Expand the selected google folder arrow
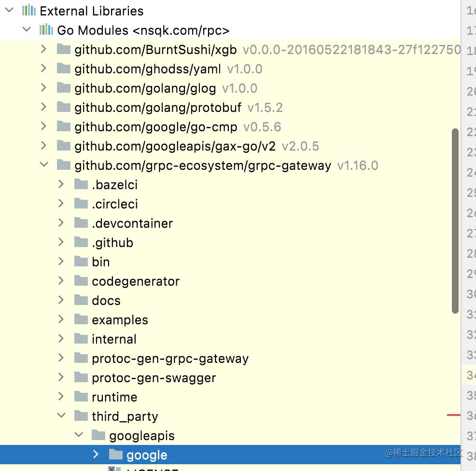Screen dimensions: 476x471 [96, 454]
